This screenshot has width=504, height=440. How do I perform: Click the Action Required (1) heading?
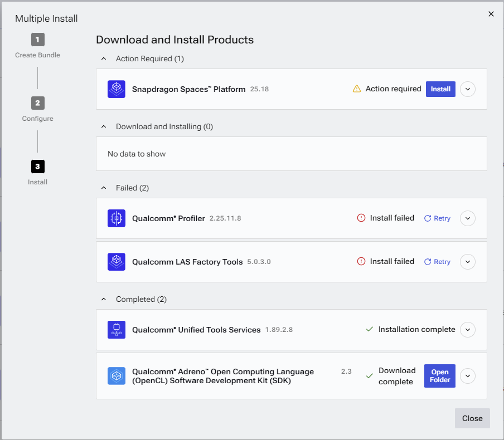pyautogui.click(x=150, y=59)
